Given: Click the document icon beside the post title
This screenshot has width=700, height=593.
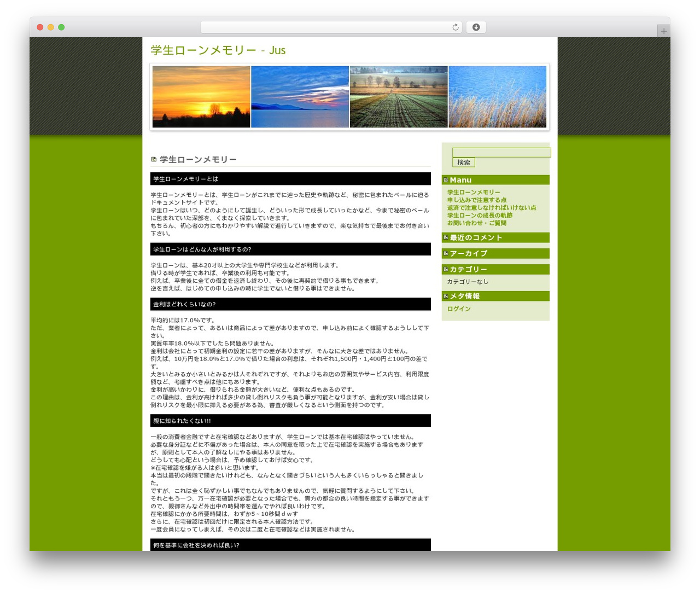Looking at the screenshot, I should point(154,159).
